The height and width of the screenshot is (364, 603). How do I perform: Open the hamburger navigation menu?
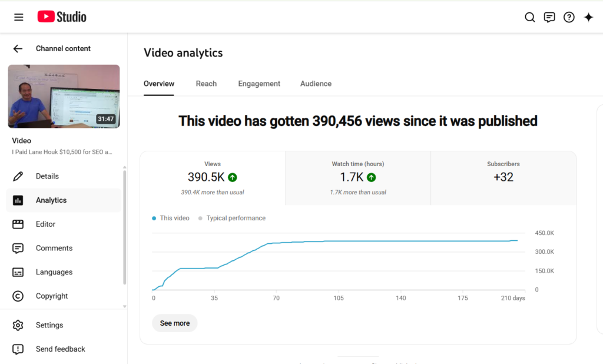(x=18, y=17)
